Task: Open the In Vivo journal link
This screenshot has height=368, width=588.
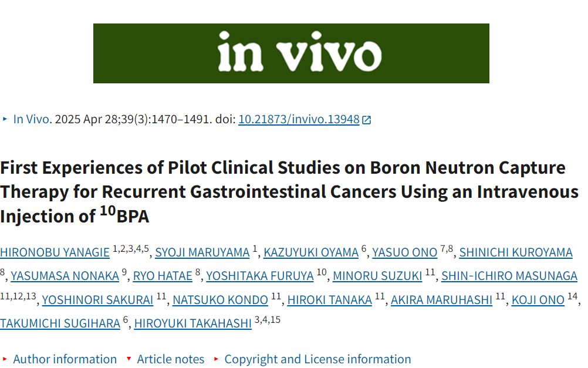Action: [32, 119]
